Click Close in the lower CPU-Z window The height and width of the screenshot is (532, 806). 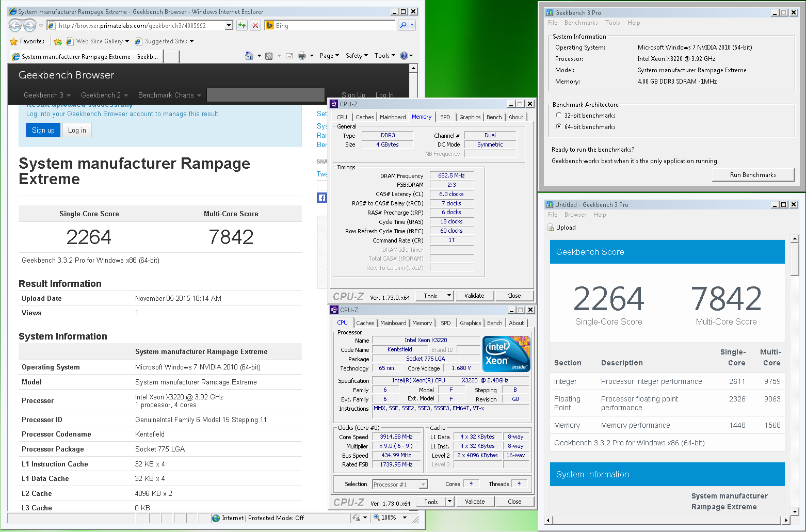514,502
